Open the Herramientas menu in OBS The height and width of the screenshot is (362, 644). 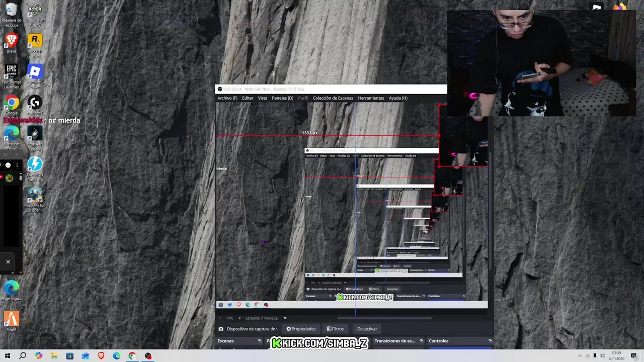[371, 98]
